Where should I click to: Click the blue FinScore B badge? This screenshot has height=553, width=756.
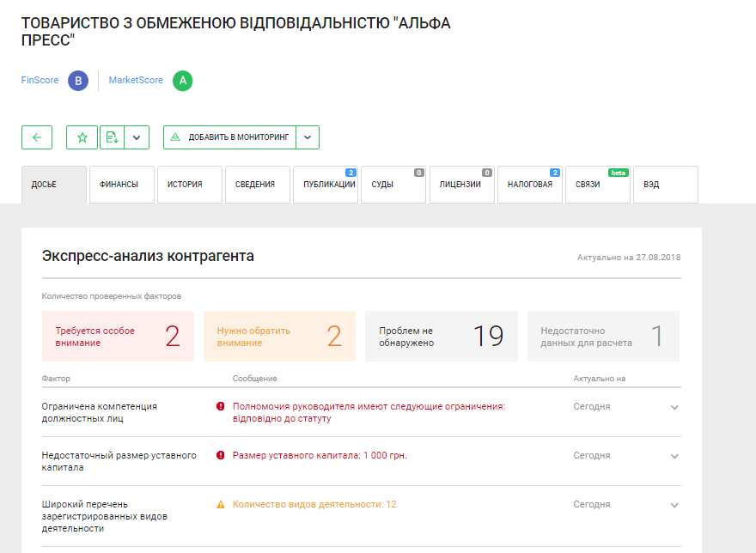78,81
